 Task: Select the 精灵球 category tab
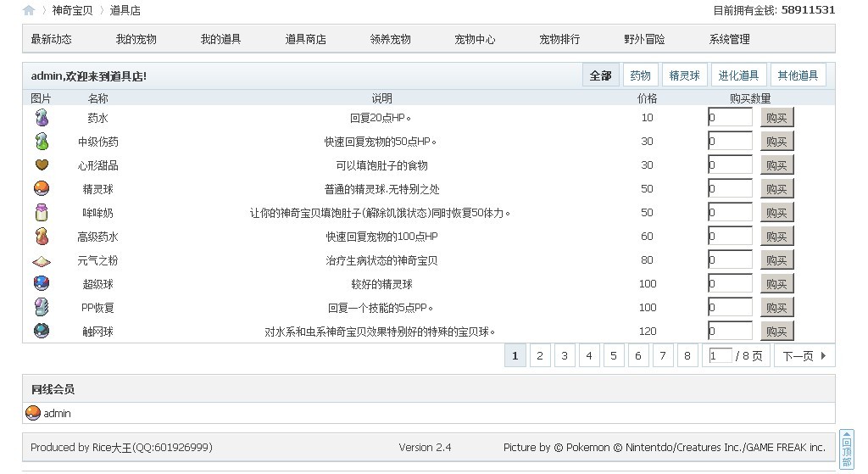[684, 75]
